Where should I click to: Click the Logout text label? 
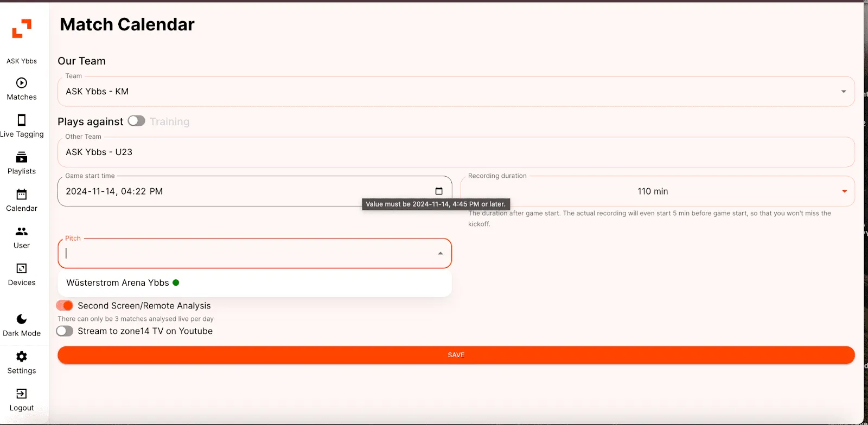22,408
